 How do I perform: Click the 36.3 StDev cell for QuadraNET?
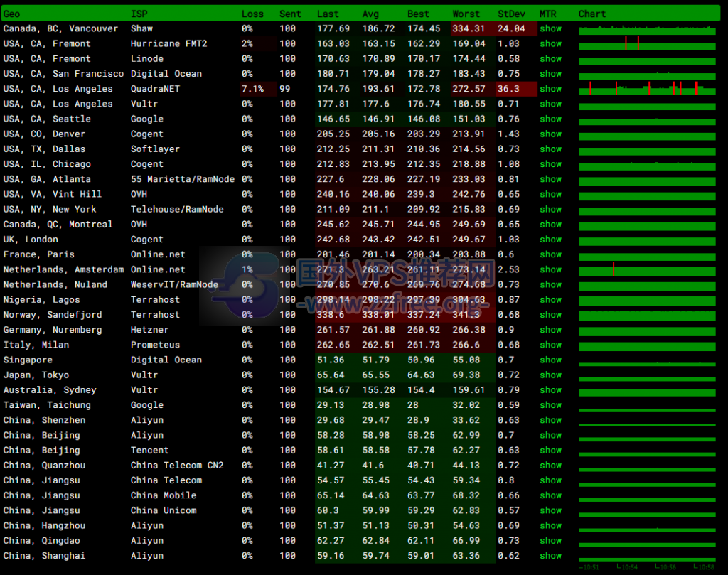pos(516,89)
